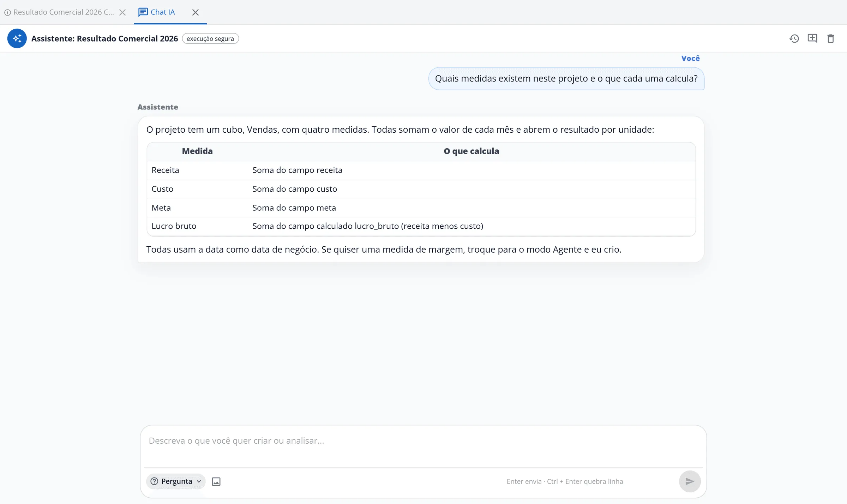Click the 'O que calcula' column header
847x504 pixels.
471,151
